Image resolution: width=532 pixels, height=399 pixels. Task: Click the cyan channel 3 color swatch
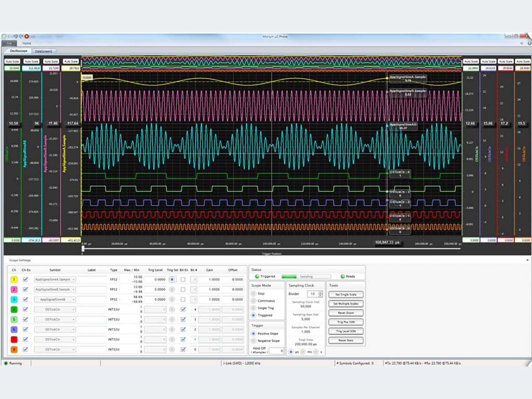click(x=14, y=300)
